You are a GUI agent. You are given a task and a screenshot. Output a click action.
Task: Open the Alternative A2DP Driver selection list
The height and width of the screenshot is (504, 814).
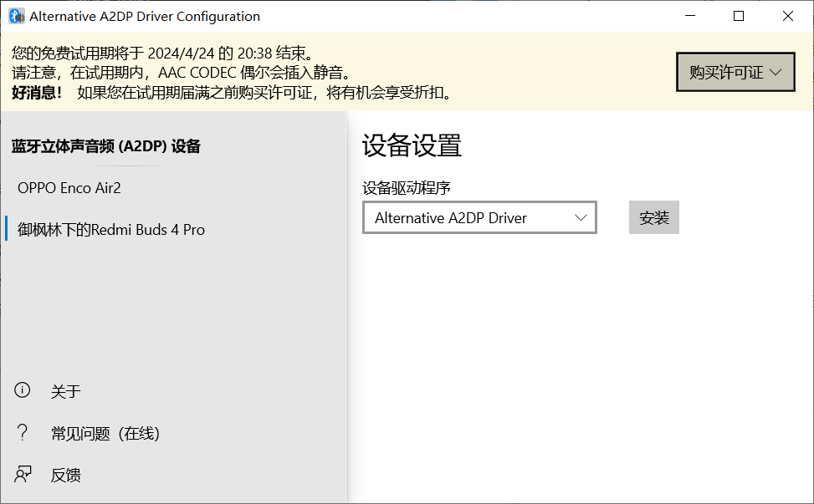pos(479,217)
